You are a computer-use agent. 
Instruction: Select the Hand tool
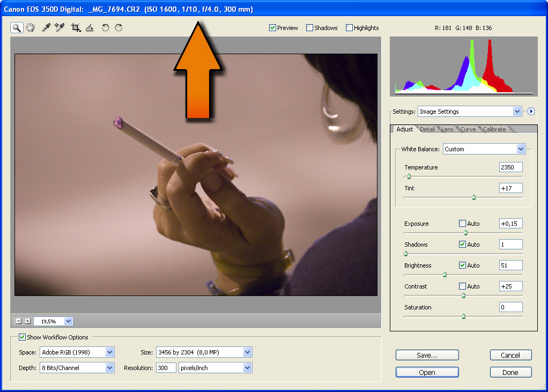tap(31, 27)
